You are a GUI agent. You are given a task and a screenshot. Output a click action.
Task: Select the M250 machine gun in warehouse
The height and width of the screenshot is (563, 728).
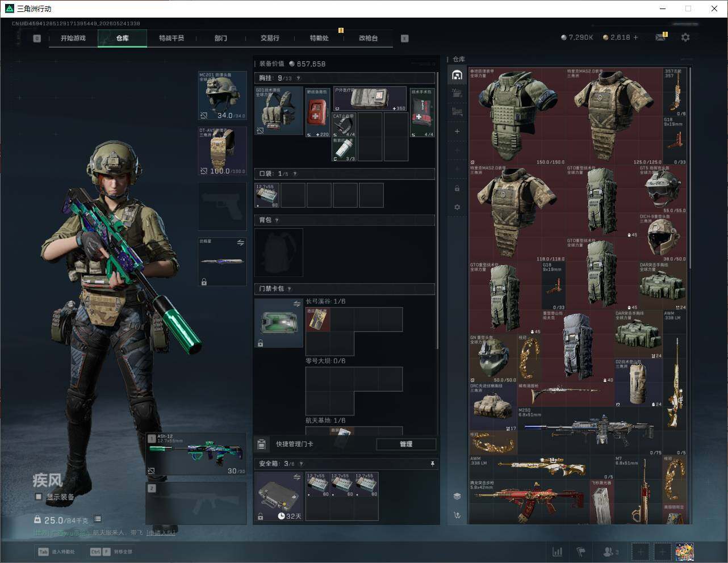point(589,432)
